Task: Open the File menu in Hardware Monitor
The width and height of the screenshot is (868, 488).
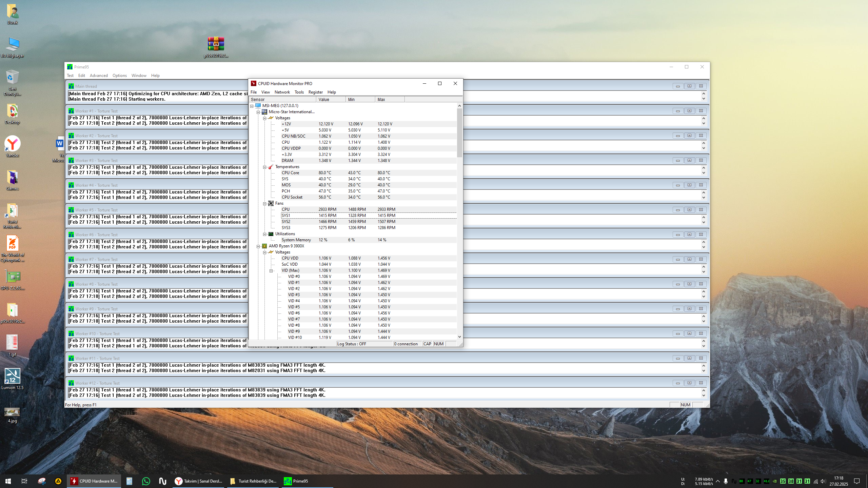Action: click(254, 92)
